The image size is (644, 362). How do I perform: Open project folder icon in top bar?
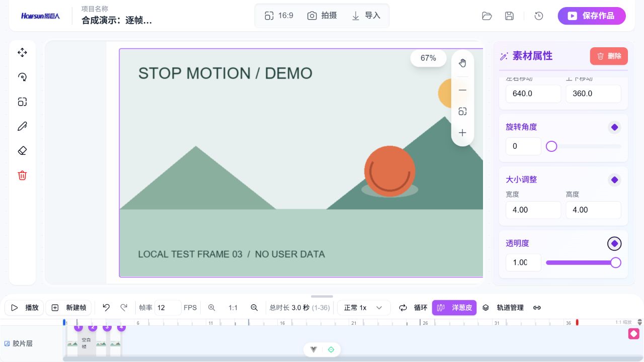pyautogui.click(x=487, y=16)
